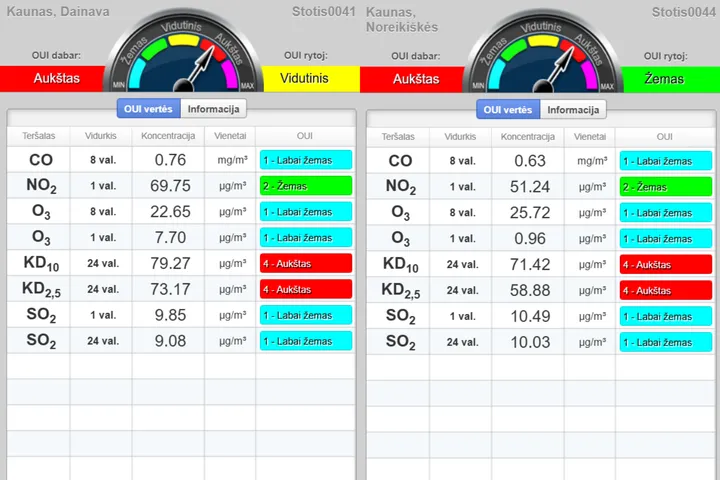Select O3 concentration value 7.70
This screenshot has height=480, width=720.
(170, 237)
